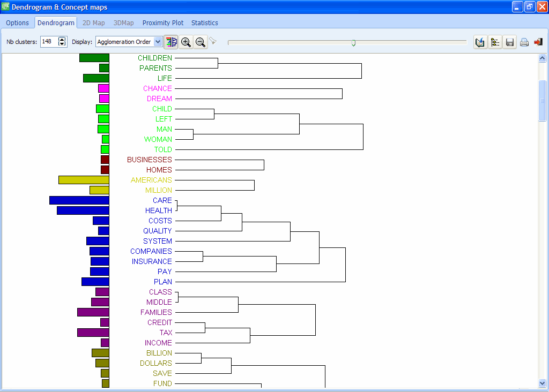
Task: Click the tree list icon in toolbar
Action: tap(495, 42)
